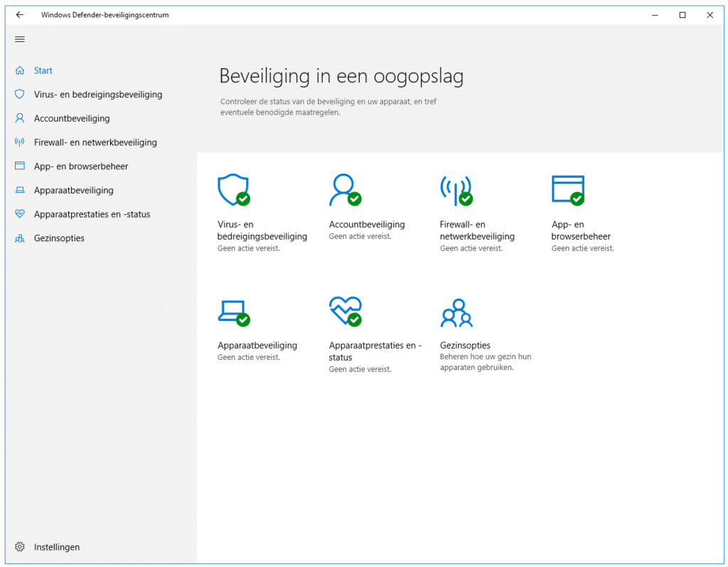Viewport: 728px width, 567px height.
Task: Open the large family tile icon for Gezinsopties
Action: pyautogui.click(x=456, y=313)
